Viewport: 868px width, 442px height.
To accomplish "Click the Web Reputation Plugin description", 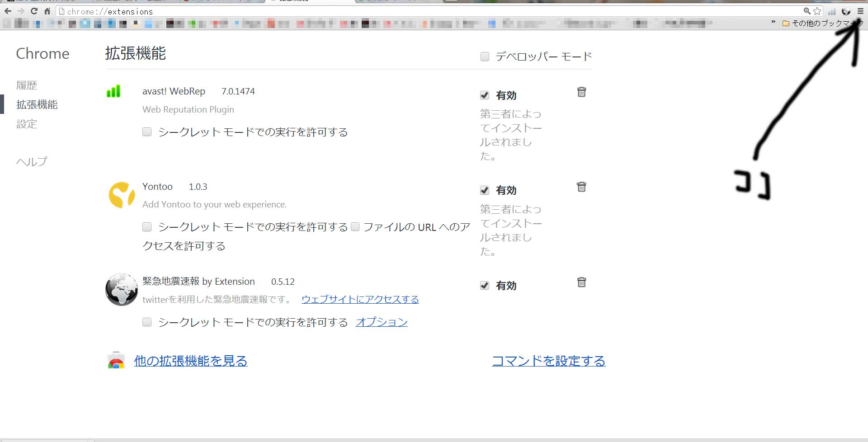I will 188,109.
